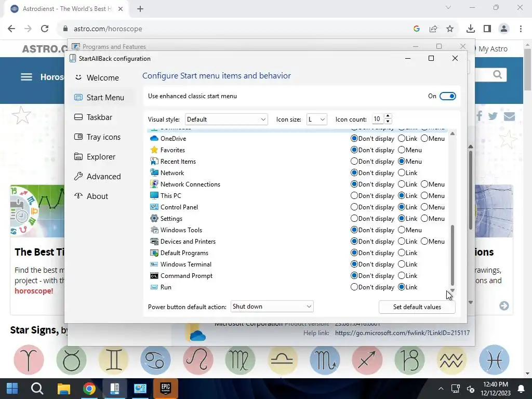Open astro.com hamburger menu

point(26,77)
